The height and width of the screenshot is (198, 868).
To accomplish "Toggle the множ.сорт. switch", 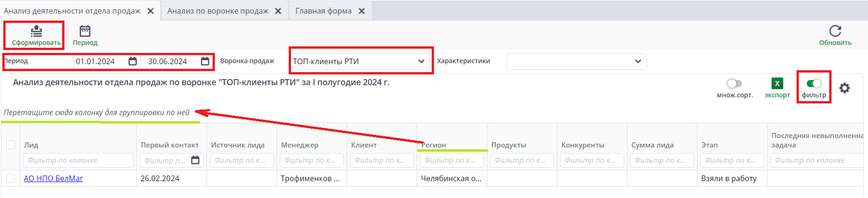I will tap(734, 83).
